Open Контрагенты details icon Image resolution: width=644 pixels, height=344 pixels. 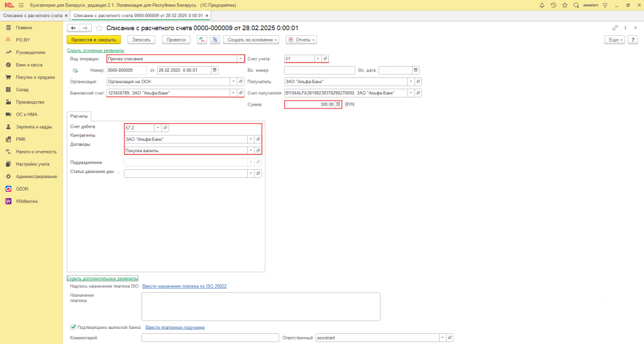click(258, 139)
